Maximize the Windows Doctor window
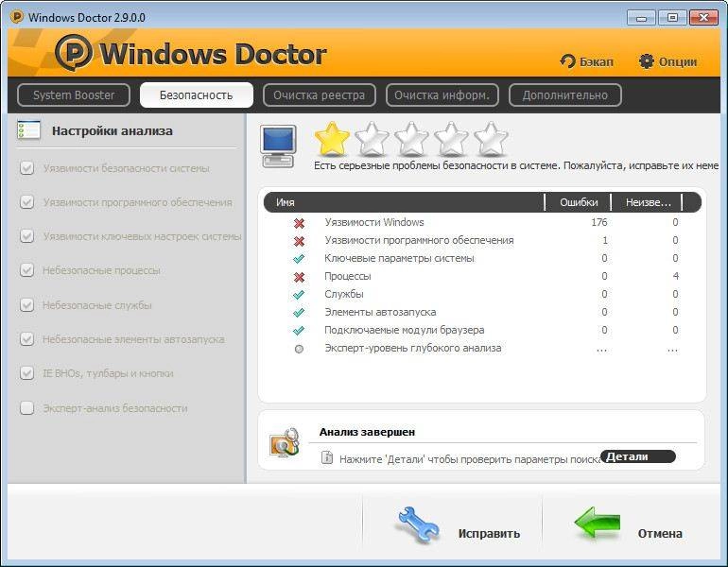The height and width of the screenshot is (567, 728). (x=672, y=18)
